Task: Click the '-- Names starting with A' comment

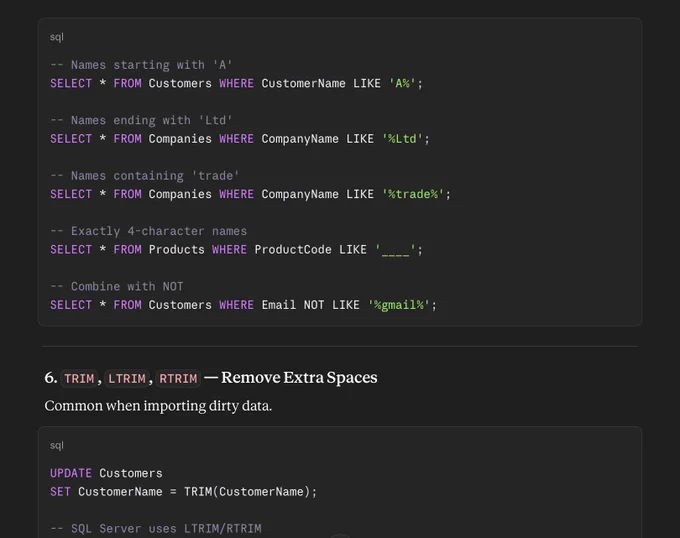Action: [x=141, y=65]
